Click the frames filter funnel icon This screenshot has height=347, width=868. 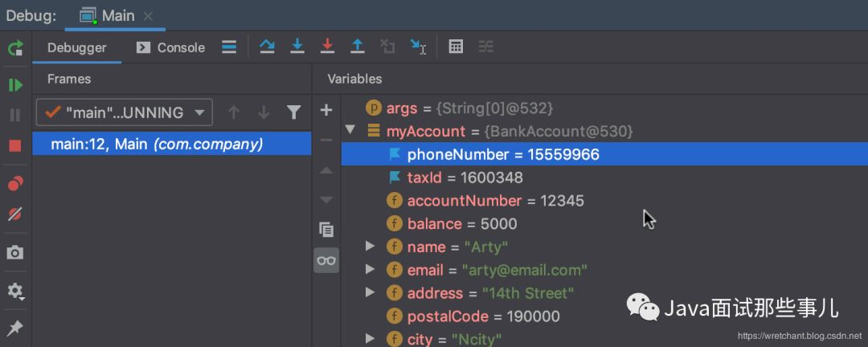point(294,113)
